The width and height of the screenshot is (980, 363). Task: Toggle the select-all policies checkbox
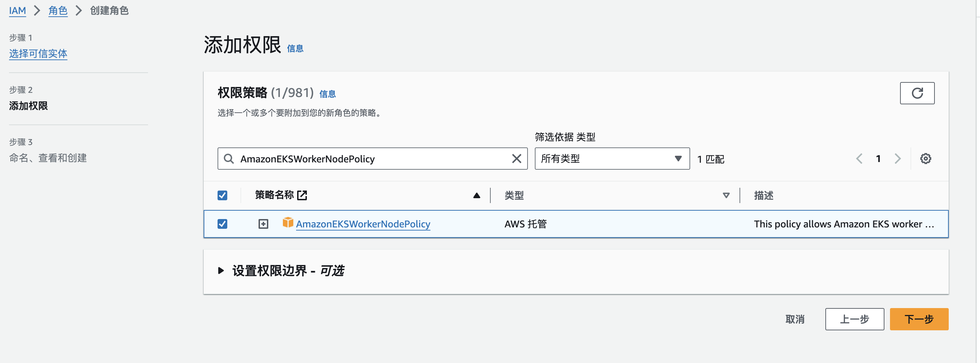(222, 195)
